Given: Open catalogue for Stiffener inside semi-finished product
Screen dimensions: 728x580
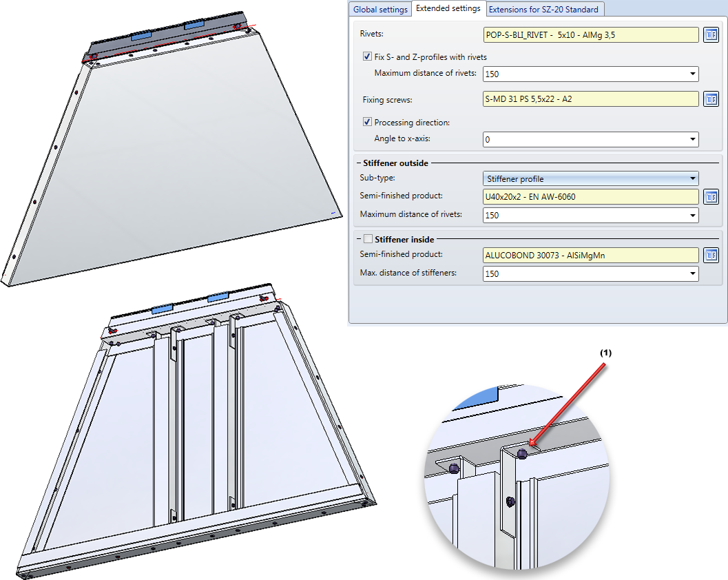Looking at the screenshot, I should tap(711, 255).
